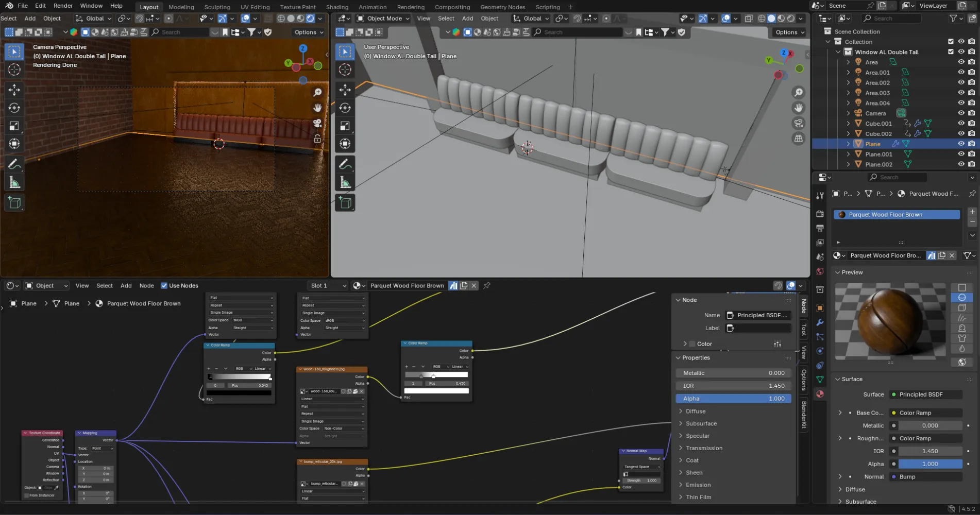980x515 pixels.
Task: Open the Slot 1 dropdown
Action: point(328,285)
